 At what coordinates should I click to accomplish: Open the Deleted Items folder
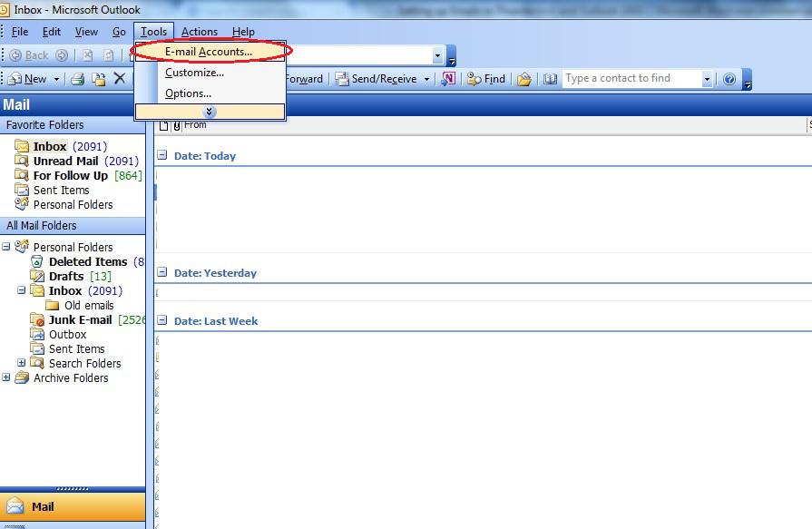click(88, 261)
